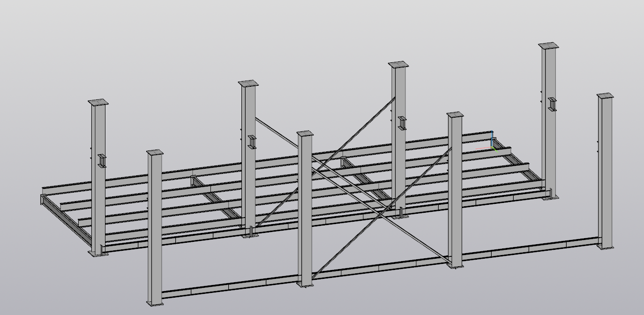Image resolution: width=644 pixels, height=315 pixels.
Task: Pick the bracket on second back column
Action: (252, 142)
